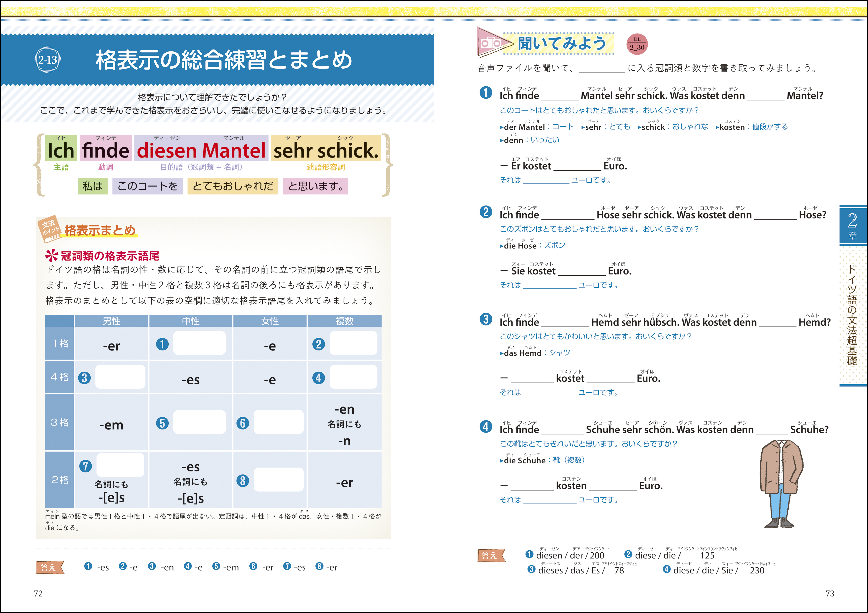Click circled 1 in the table's 中性 1格 cell
The image size is (868, 613).
pyautogui.click(x=163, y=344)
